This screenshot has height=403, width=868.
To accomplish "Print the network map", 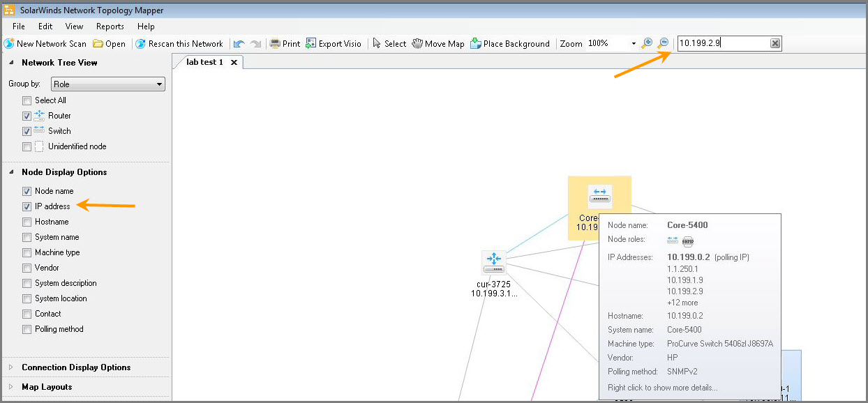I will click(285, 43).
